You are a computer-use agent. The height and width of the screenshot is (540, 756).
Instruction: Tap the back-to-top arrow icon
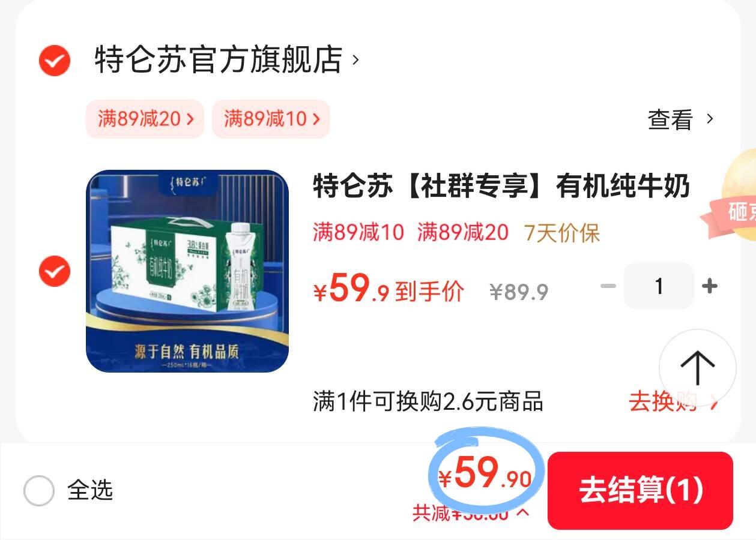[x=697, y=368]
